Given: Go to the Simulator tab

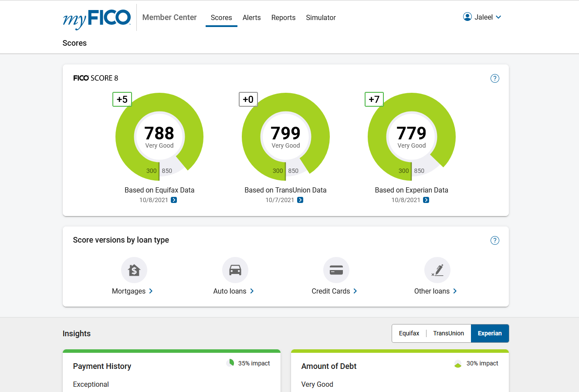Looking at the screenshot, I should (x=321, y=18).
